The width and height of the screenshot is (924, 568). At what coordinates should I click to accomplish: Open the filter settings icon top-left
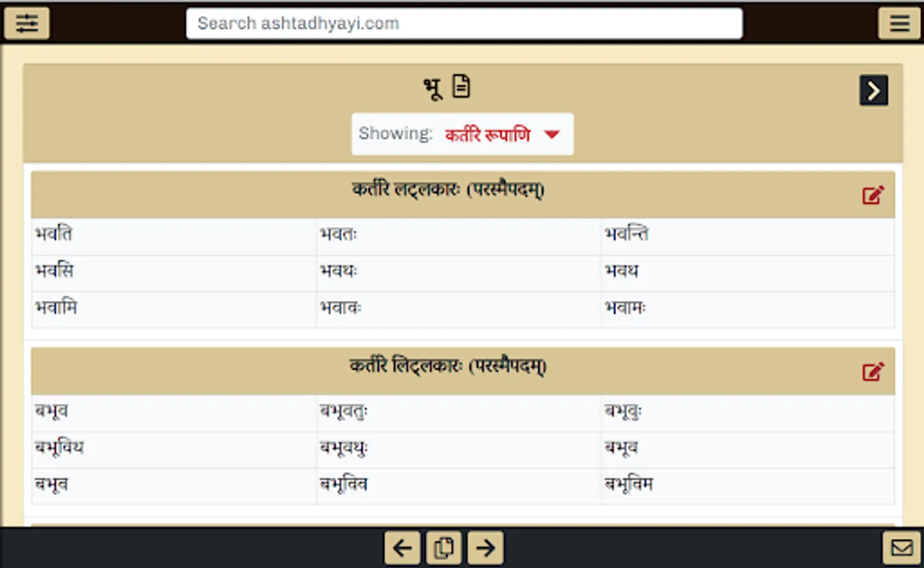27,23
